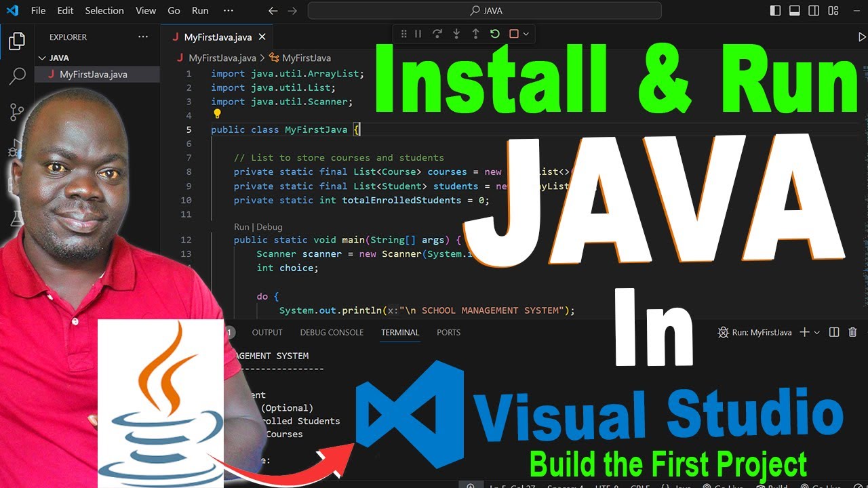Open the Explorer view in the activity bar
Screen dimensions: 868x488
pyautogui.click(x=17, y=41)
